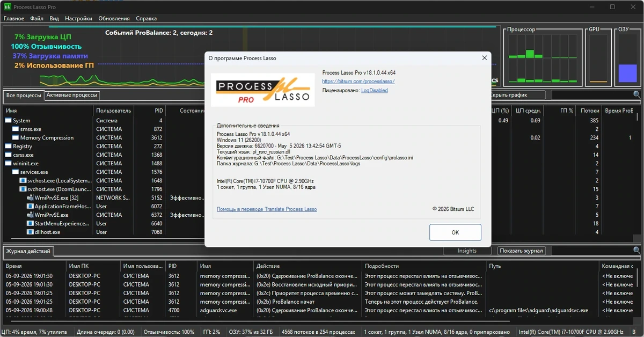Click the Отзывчивость: 100% status bar entry
The height and width of the screenshot is (337, 644).
pos(169,332)
